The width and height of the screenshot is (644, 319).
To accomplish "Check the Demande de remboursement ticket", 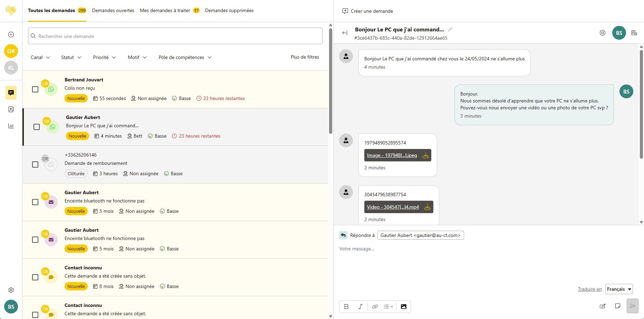I will pyautogui.click(x=35, y=165).
